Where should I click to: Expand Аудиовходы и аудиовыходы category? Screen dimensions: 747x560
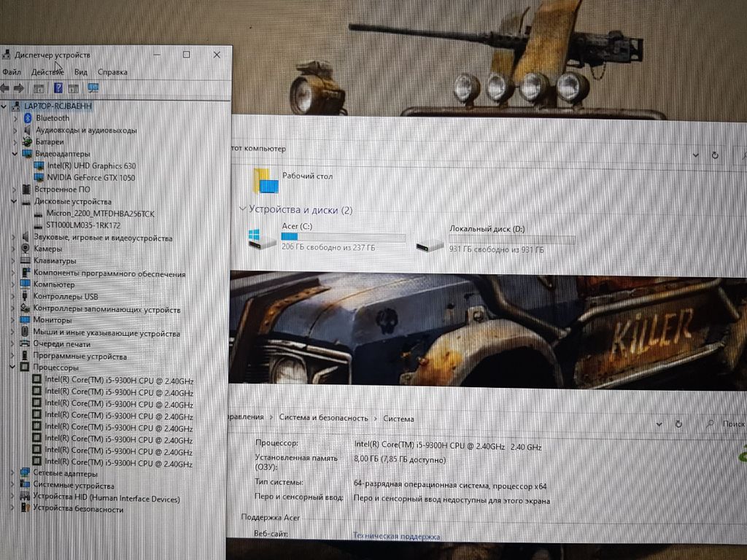coord(15,130)
